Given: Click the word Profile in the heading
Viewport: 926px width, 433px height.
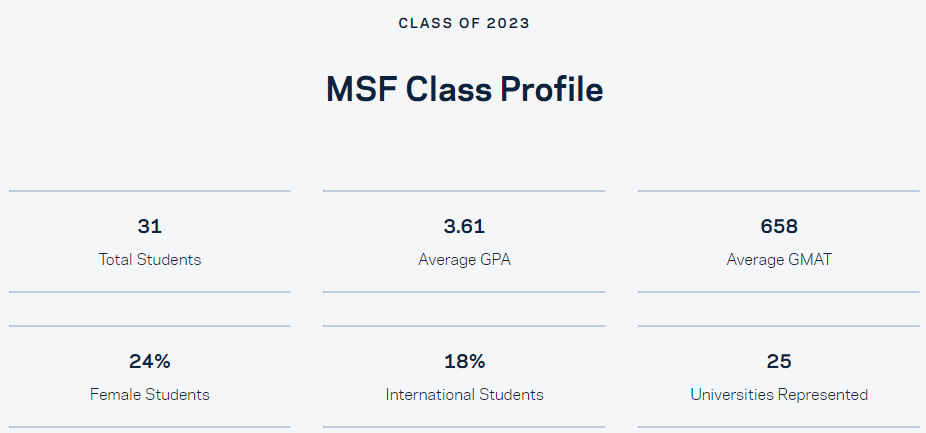Looking at the screenshot, I should pyautogui.click(x=552, y=90).
